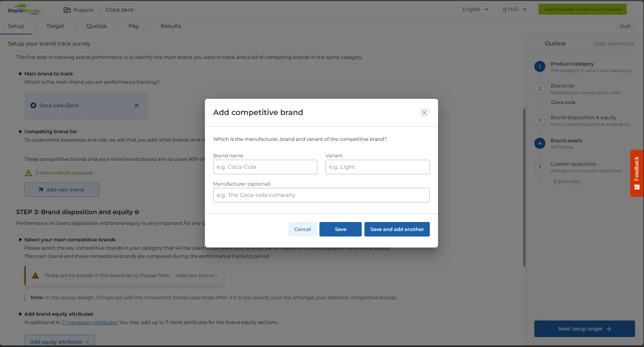Open the 7 mandatory attributes link

point(90,322)
